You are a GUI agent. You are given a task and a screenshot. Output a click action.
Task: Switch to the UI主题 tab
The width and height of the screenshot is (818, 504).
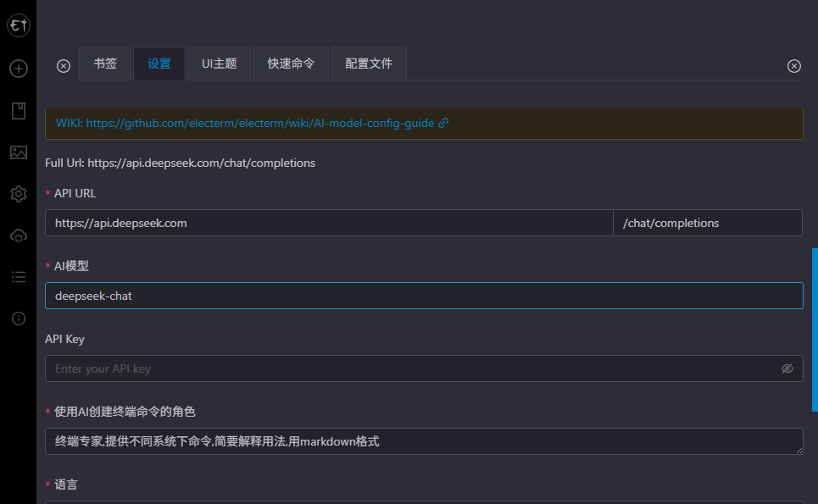pyautogui.click(x=218, y=63)
